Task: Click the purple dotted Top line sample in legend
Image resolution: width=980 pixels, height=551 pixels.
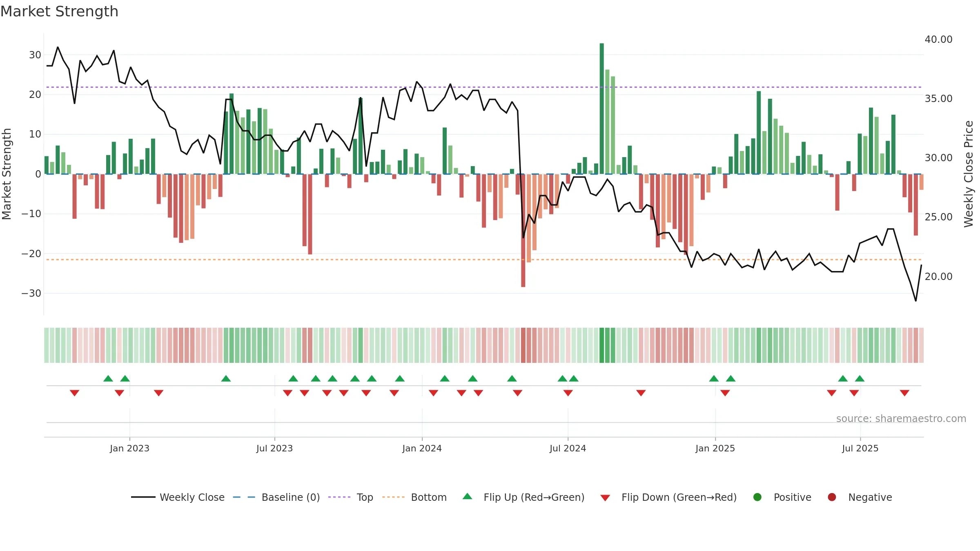Action: pyautogui.click(x=339, y=497)
